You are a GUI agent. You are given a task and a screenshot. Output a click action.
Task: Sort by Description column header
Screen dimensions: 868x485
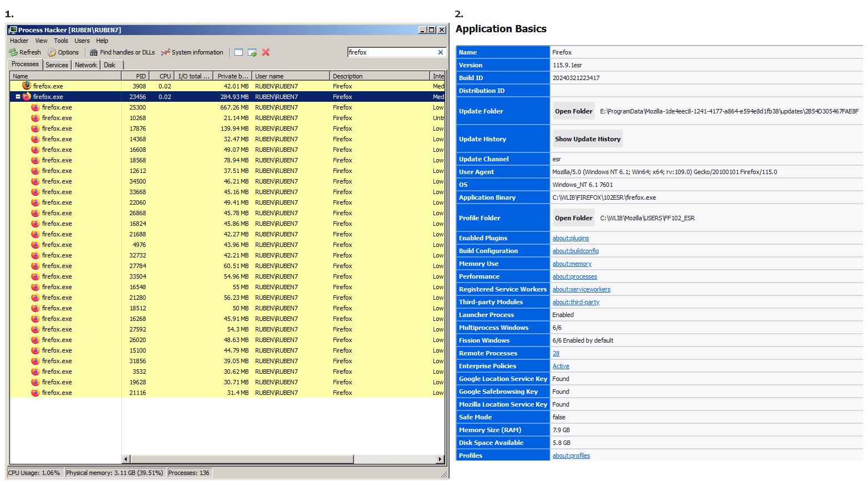click(380, 76)
